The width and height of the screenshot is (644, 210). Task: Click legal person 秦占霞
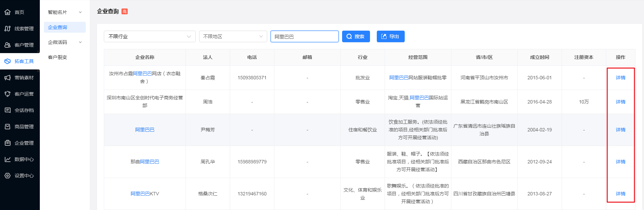coord(208,78)
